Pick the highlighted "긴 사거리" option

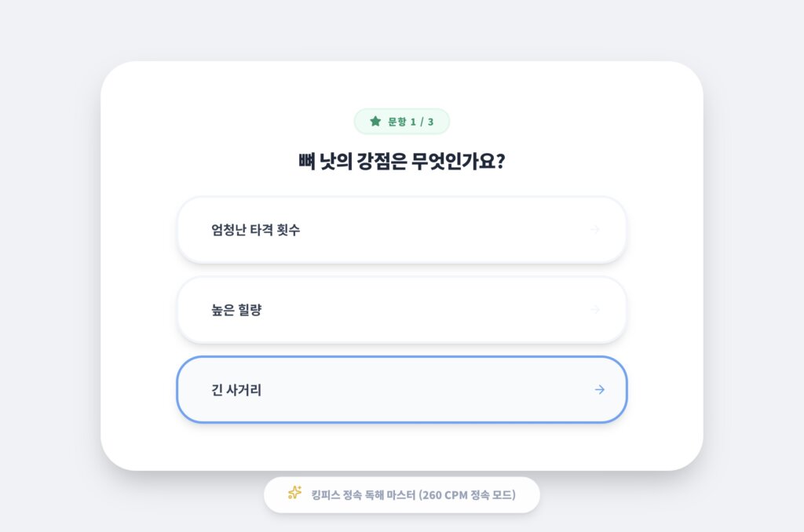coord(401,389)
